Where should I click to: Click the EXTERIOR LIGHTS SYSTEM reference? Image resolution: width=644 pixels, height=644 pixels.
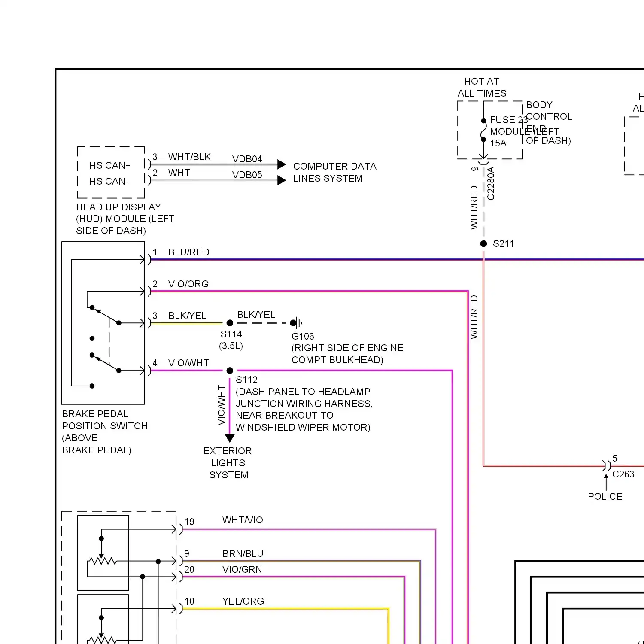[228, 463]
